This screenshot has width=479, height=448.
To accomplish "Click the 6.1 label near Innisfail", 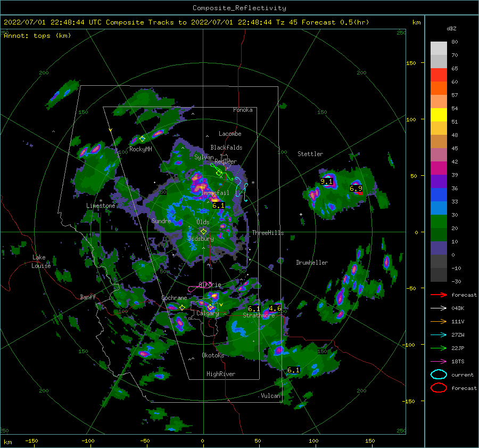I will pyautogui.click(x=218, y=206).
